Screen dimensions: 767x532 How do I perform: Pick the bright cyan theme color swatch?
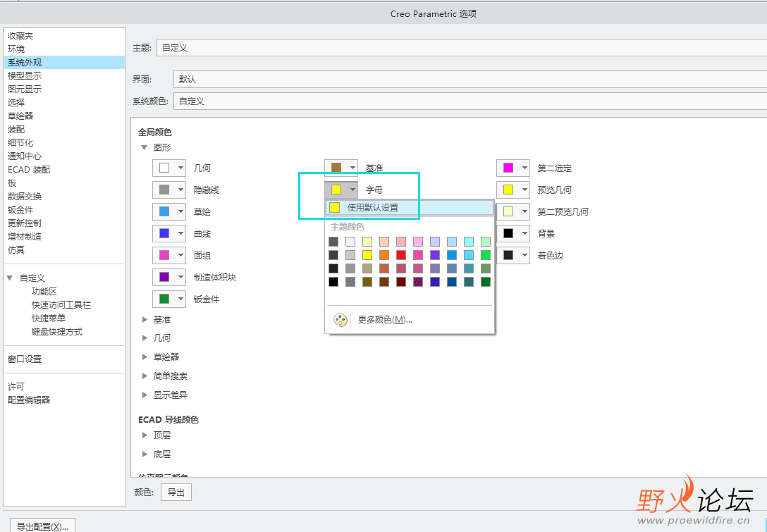469,255
